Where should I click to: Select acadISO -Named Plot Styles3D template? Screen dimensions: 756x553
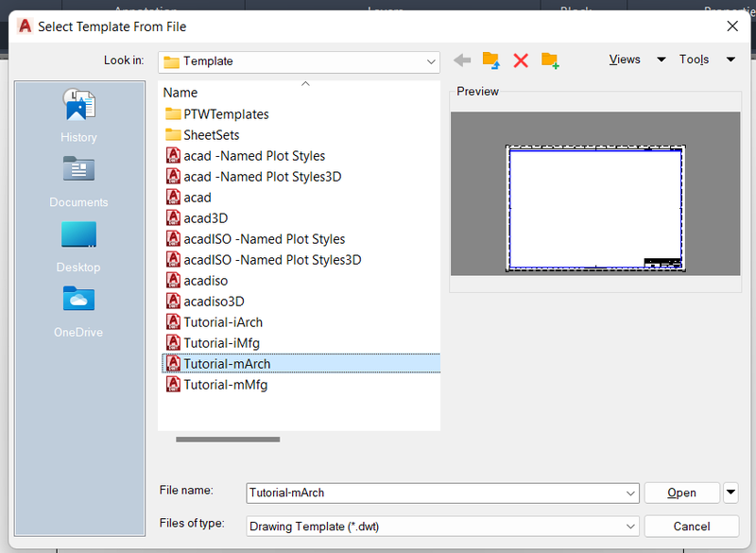[x=272, y=259]
